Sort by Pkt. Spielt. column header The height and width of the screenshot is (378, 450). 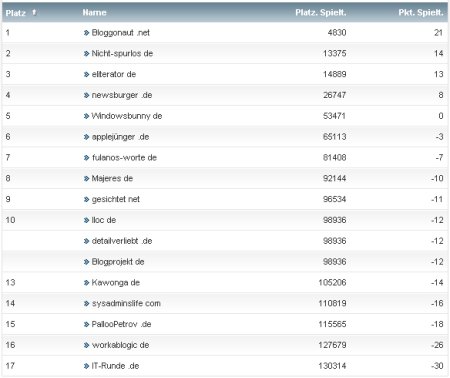(421, 13)
